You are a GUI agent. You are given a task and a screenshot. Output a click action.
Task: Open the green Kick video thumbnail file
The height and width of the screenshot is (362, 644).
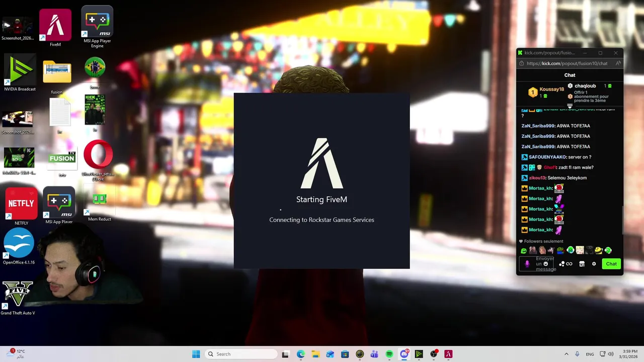click(19, 161)
